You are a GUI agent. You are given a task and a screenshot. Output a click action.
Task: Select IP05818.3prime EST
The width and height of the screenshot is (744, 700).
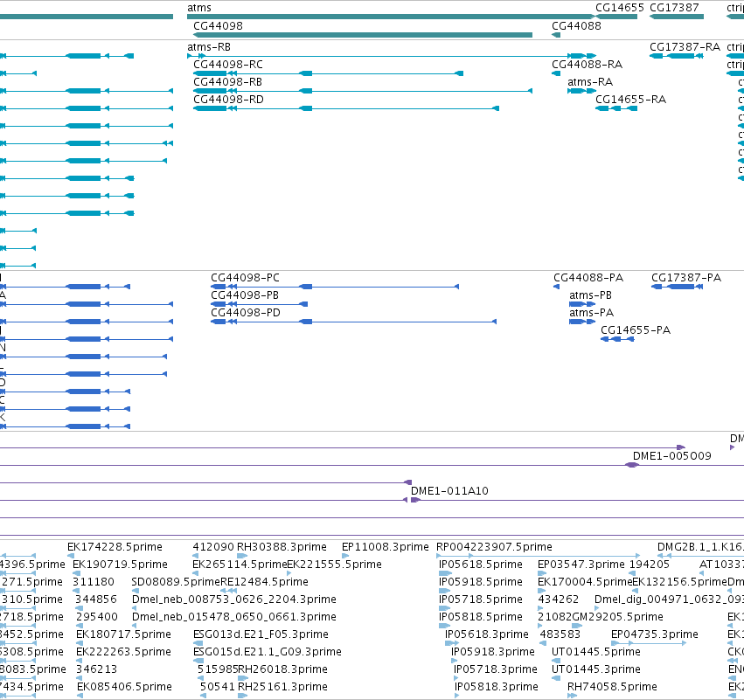point(497,687)
